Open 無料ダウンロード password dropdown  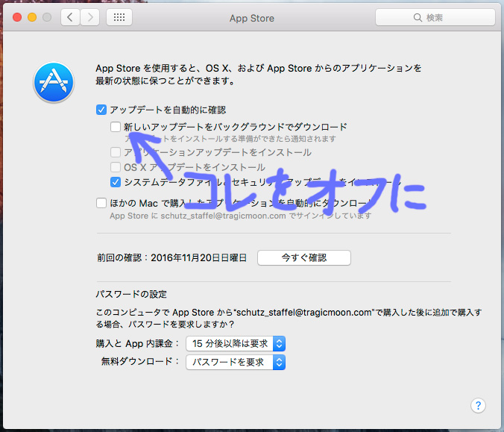coord(236,363)
